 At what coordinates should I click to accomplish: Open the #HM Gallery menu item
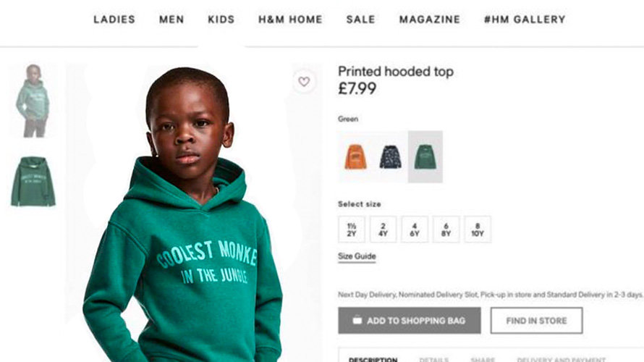[525, 20]
